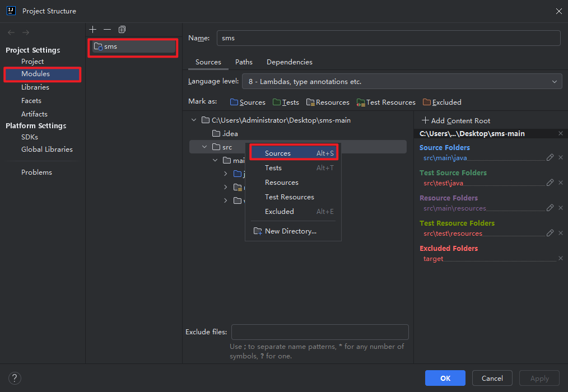
Task: Select Tests in the context menu
Action: click(x=294, y=168)
